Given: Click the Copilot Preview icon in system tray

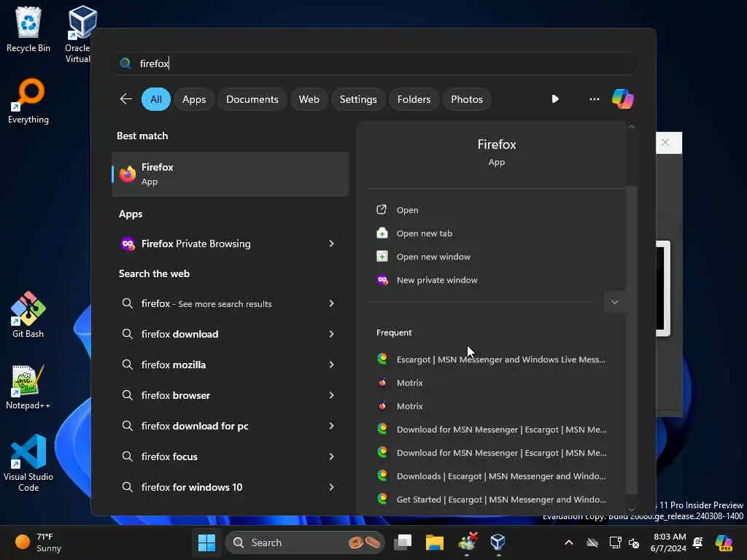Looking at the screenshot, I should point(724,542).
